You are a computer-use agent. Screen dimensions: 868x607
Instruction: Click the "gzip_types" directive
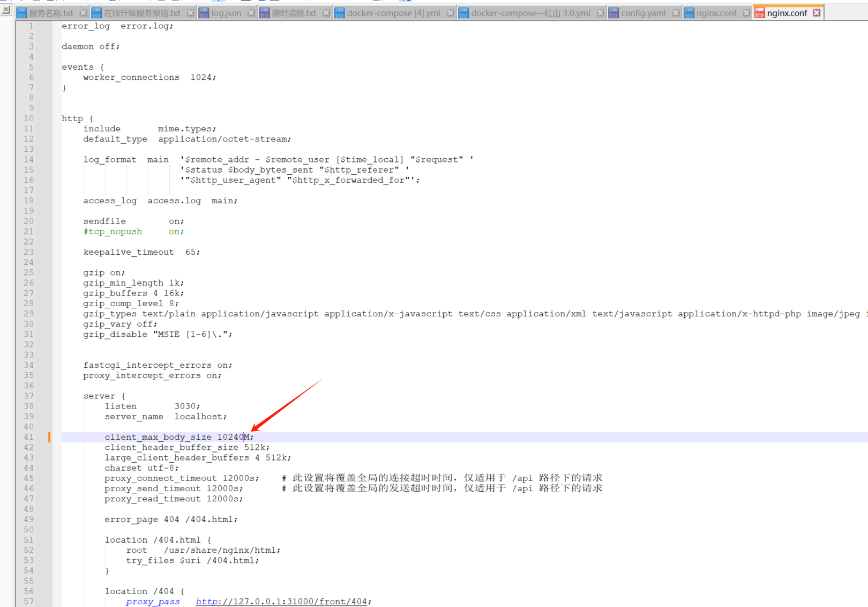[x=110, y=314]
